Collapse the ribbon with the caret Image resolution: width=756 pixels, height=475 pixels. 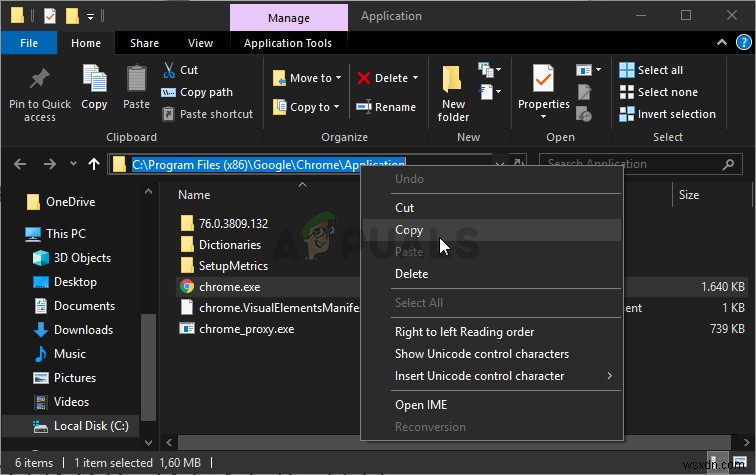(722, 42)
